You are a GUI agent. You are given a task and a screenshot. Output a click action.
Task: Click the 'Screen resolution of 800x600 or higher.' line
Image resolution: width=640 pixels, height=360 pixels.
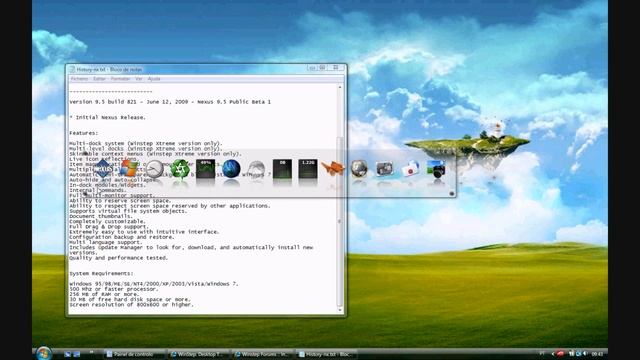click(x=131, y=304)
